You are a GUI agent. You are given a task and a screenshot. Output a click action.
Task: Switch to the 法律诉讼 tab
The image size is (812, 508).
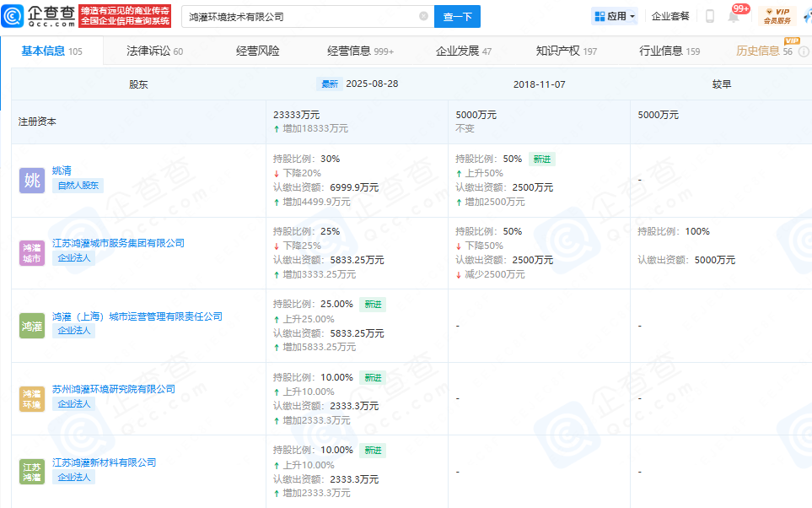pyautogui.click(x=155, y=51)
